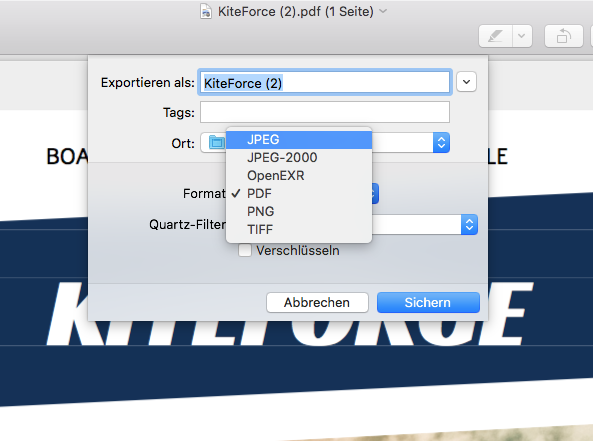The image size is (593, 441).
Task: Open the Quartz-Filter popup arrows
Action: 469,225
